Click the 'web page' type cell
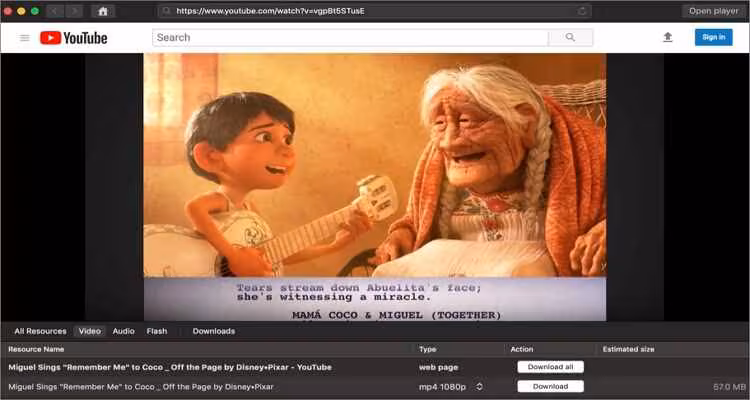Image resolution: width=750 pixels, height=400 pixels. click(x=439, y=367)
